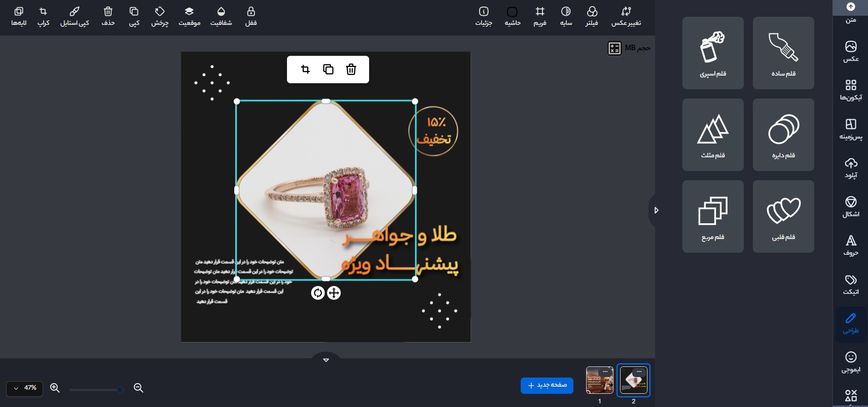Open the Border (حاشیه) option
The height and width of the screenshot is (407, 868).
pyautogui.click(x=513, y=16)
